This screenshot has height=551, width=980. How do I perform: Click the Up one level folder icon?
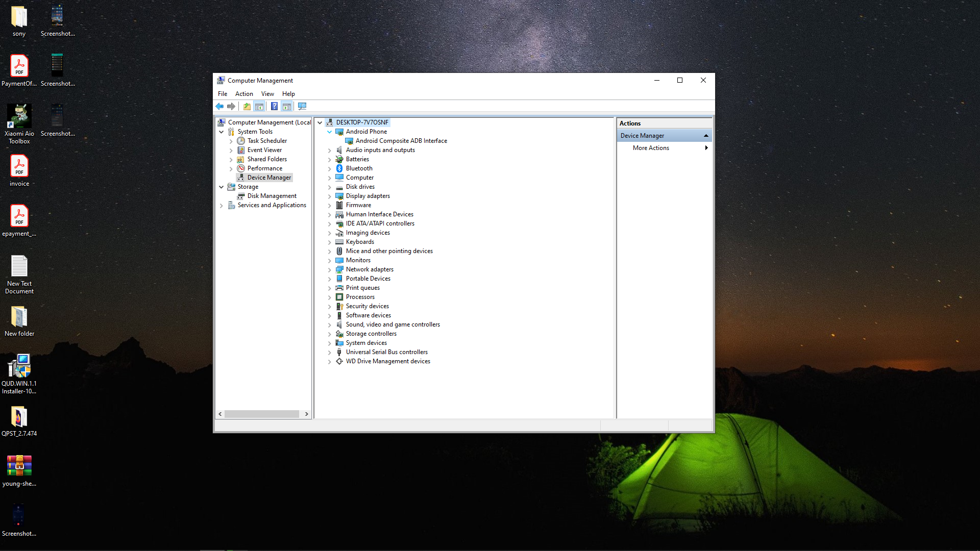[x=247, y=106]
